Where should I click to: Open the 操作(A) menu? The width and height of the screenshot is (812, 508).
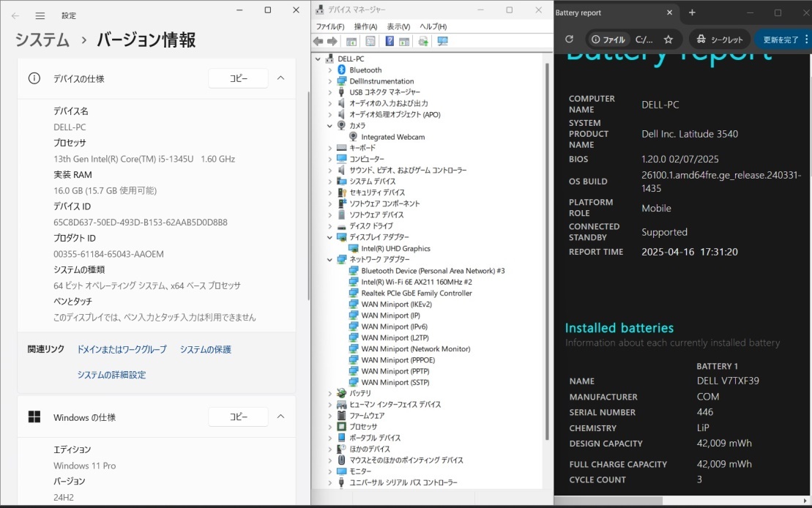pos(365,26)
